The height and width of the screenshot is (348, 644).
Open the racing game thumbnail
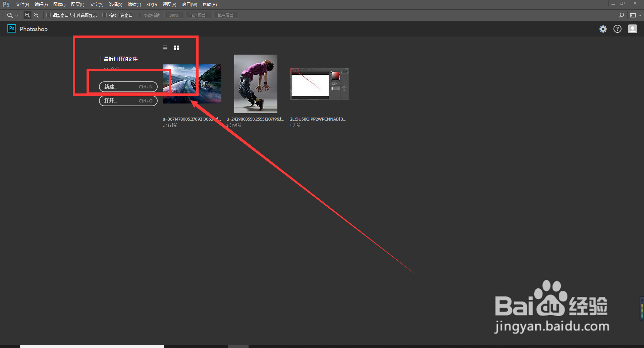click(x=192, y=84)
